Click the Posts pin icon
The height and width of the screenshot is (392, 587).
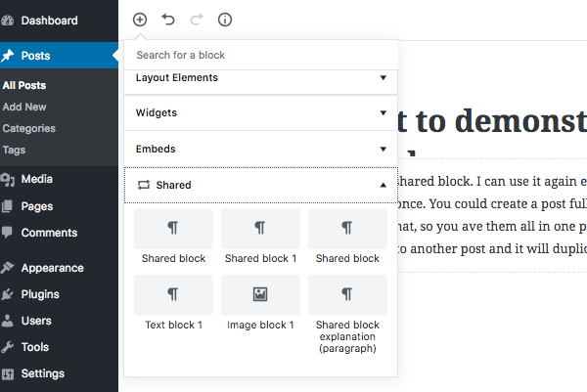tap(7, 56)
